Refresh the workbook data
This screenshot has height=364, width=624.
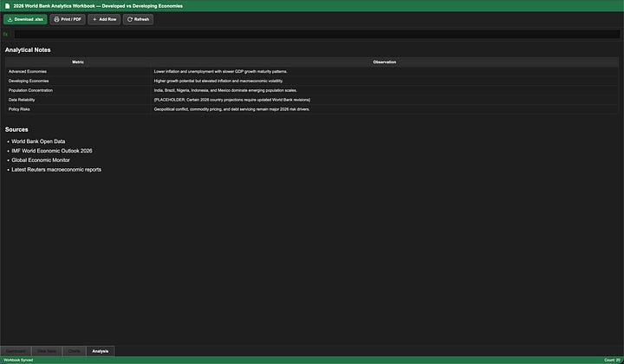[138, 19]
